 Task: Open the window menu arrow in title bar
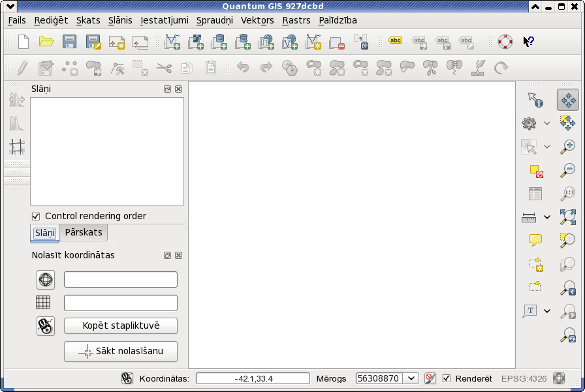tap(10, 7)
